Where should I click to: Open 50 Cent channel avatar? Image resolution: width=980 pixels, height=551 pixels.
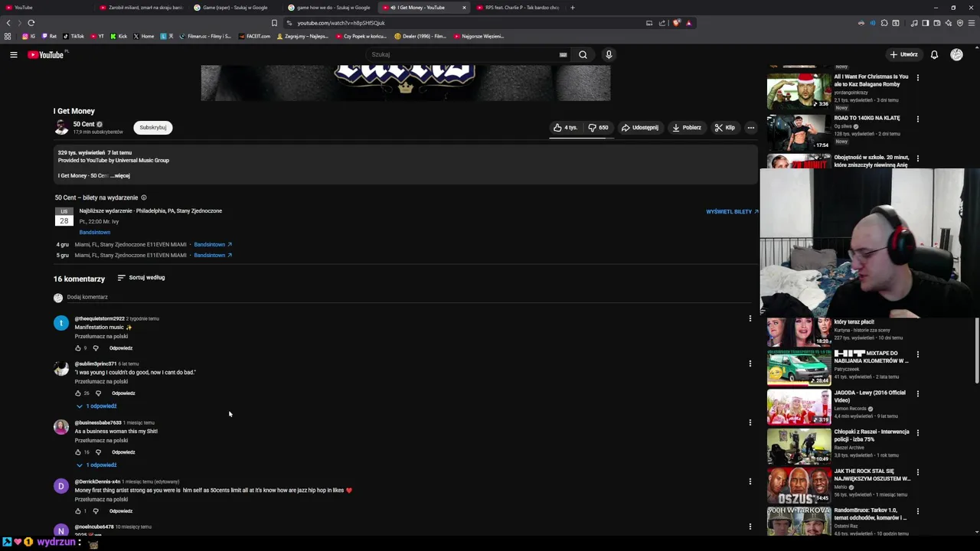[61, 127]
